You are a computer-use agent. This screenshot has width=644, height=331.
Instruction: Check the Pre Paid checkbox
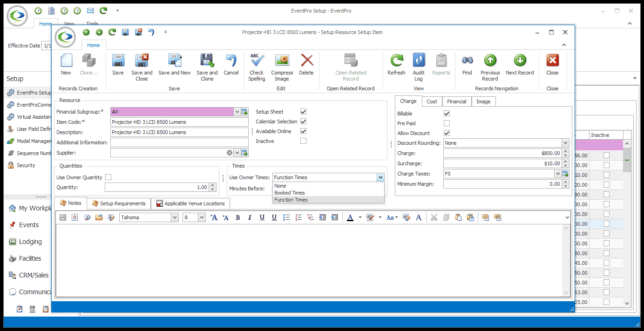tap(447, 123)
